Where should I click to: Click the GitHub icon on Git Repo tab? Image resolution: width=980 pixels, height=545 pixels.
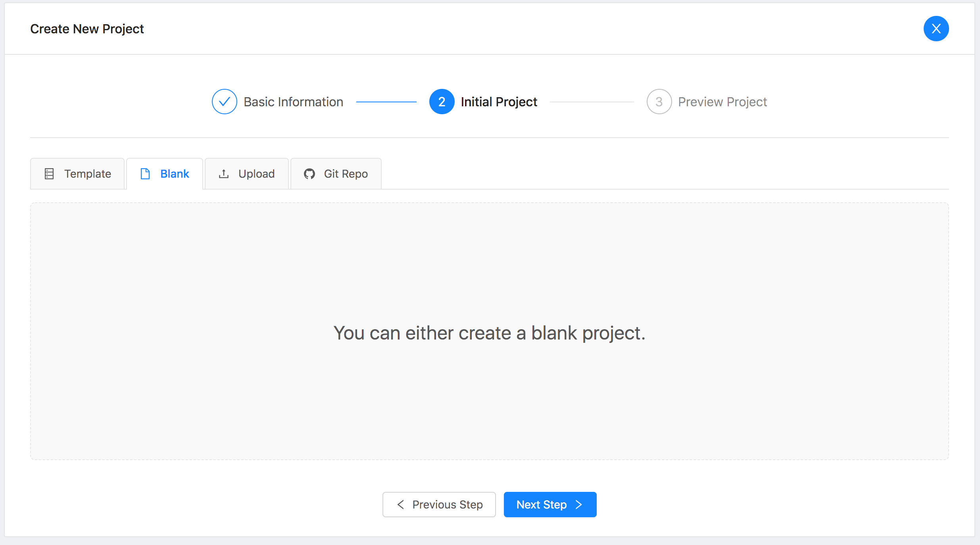point(309,174)
